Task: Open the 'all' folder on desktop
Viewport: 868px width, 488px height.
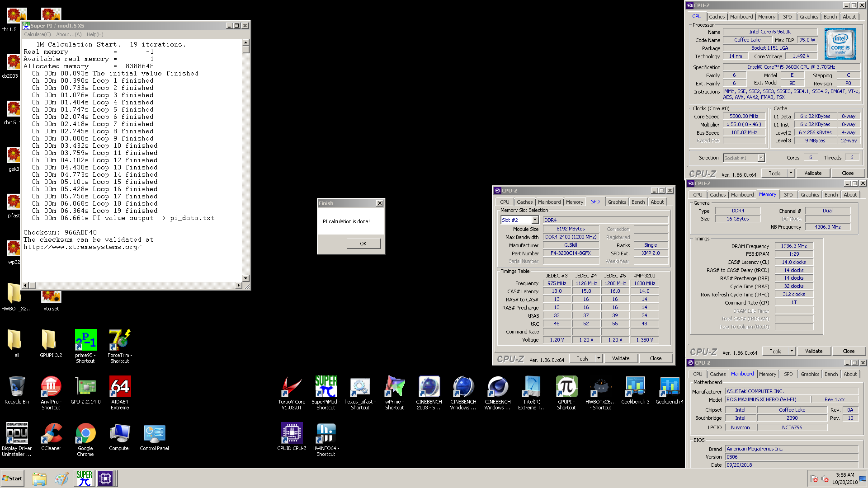Action: coord(17,343)
